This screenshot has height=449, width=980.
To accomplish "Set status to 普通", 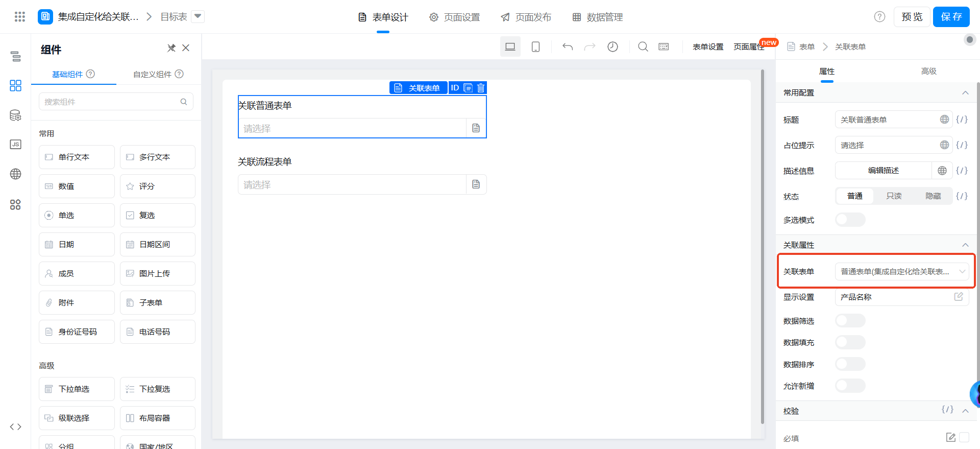I will click(x=855, y=196).
